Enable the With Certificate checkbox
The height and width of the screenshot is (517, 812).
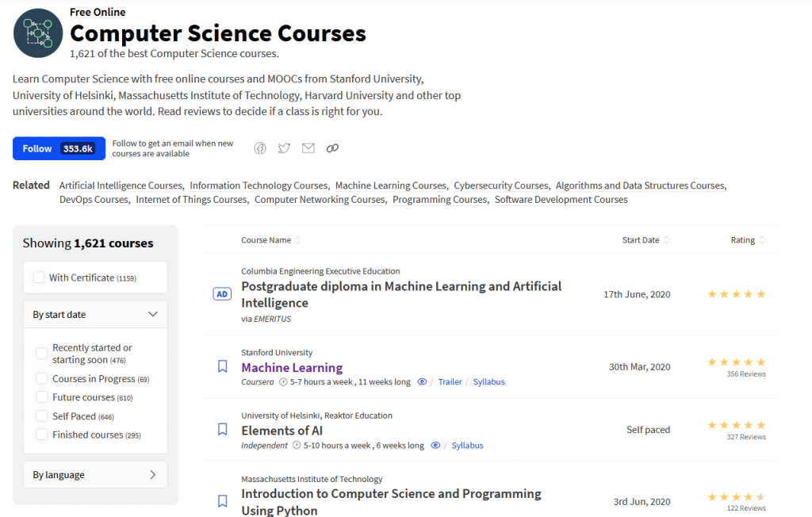click(39, 278)
